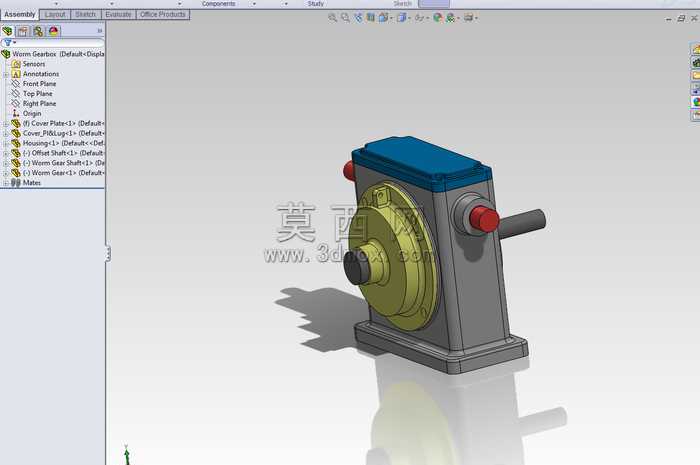The image size is (700, 465).
Task: Open View Orientation dropdown arrow
Action: 391,18
